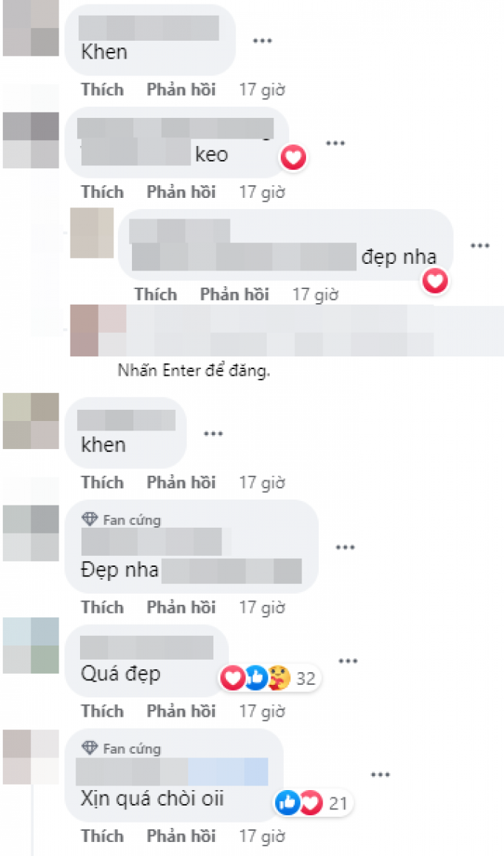The height and width of the screenshot is (856, 504).
Task: Click the '17 giờ' timestamp under the lowercase 'khen' comment
Action: tap(262, 482)
